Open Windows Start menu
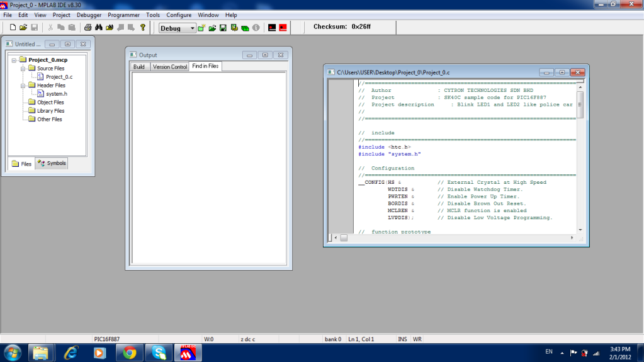Screen dimensions: 644x362 13,353
